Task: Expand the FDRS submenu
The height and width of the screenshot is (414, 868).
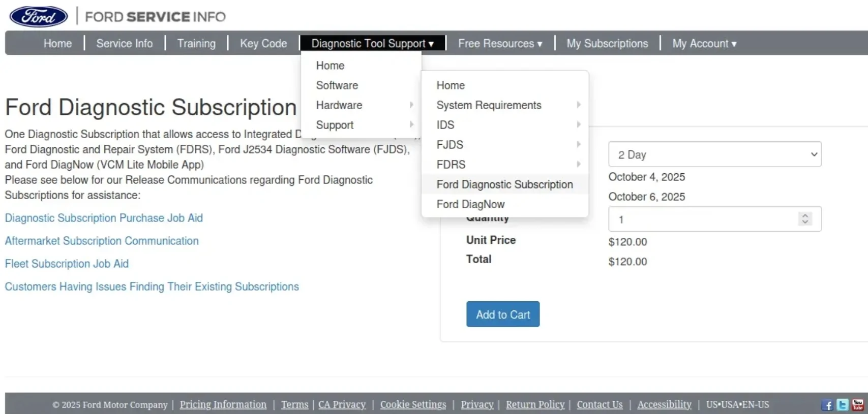Action: [505, 165]
